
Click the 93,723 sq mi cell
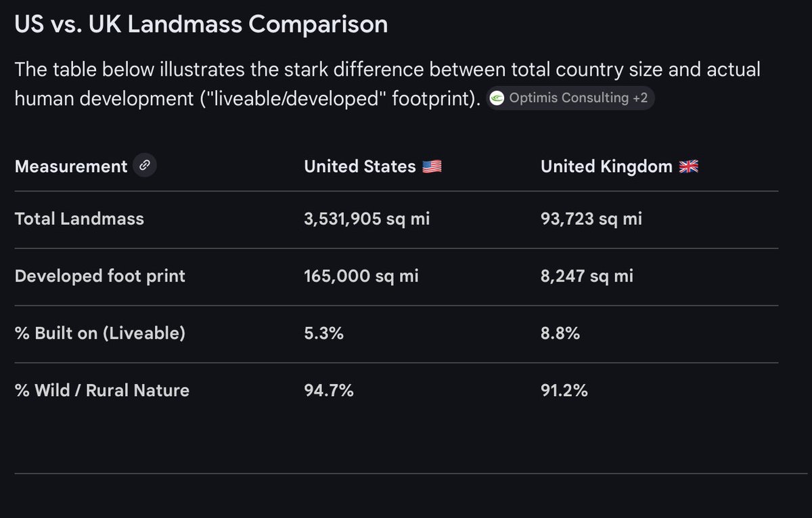[x=591, y=219]
